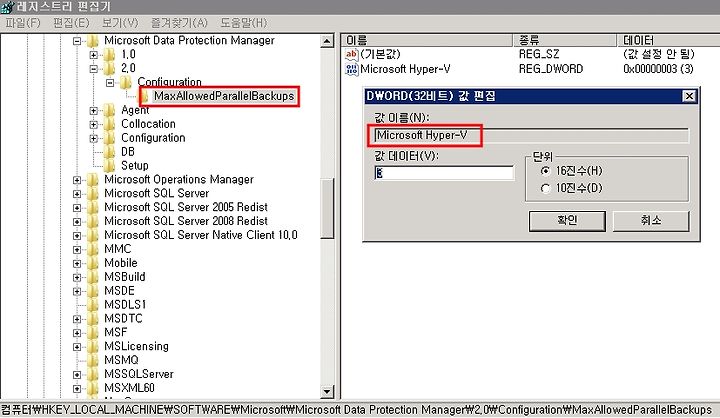Click the MSLicensing folder icon
This screenshot has width=720, height=418.
(92, 346)
